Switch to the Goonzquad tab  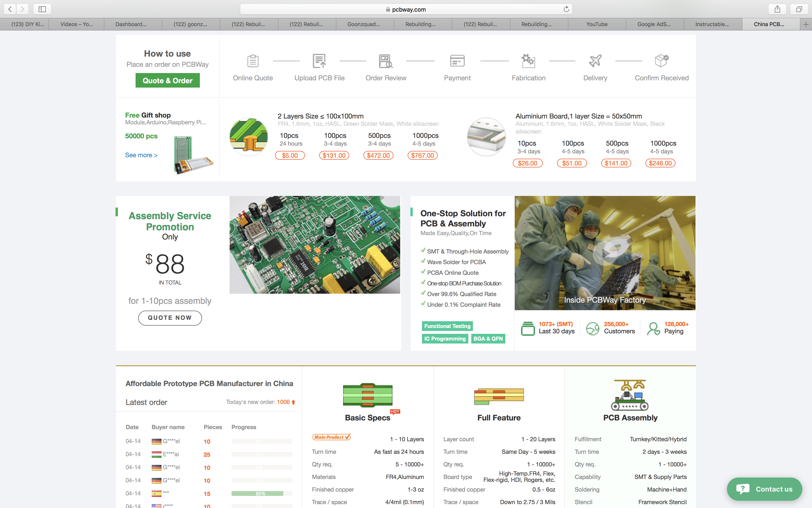click(364, 24)
